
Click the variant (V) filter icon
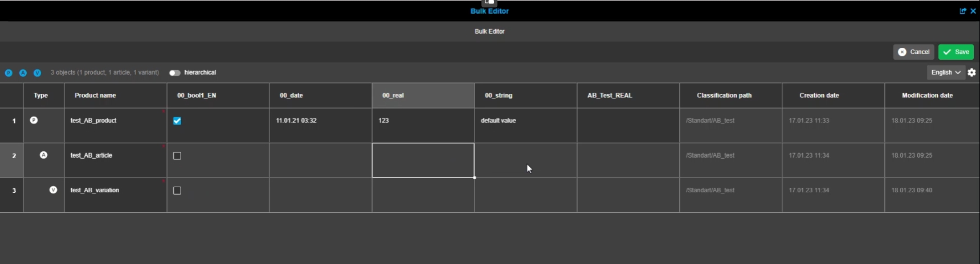[x=38, y=73]
